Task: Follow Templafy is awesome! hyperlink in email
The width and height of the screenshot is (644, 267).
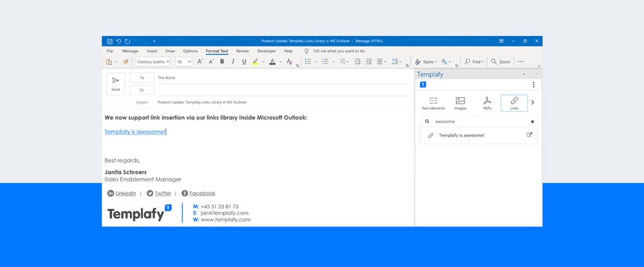Action: (x=135, y=132)
